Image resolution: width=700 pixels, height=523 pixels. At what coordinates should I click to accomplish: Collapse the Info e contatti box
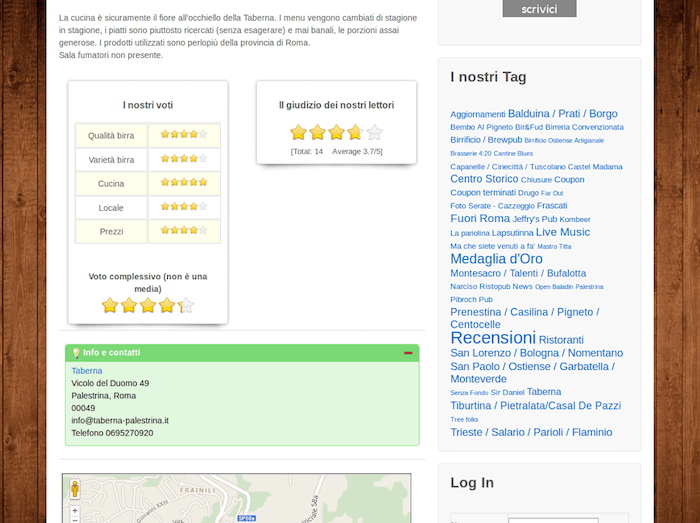click(408, 353)
